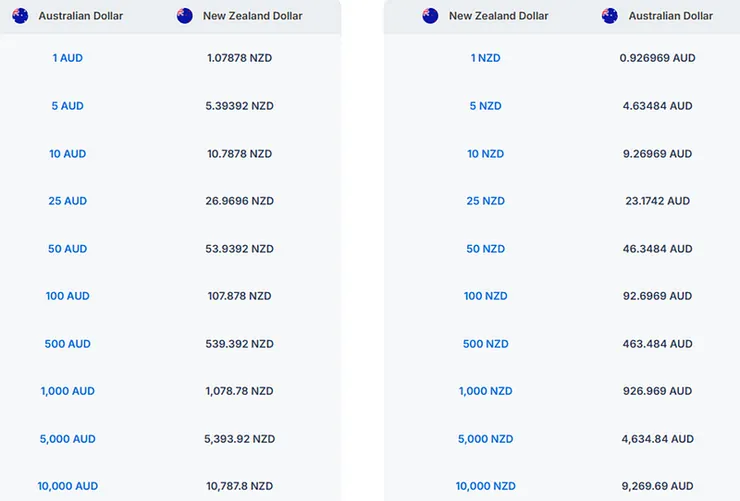
Task: Select the 1,000 AUD link
Action: [x=68, y=391]
